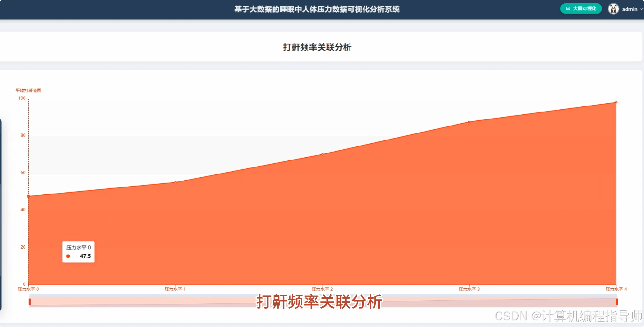Screen dimensions: 644x327
Task: Click the x-axis label 压力水平 2
Action: tap(322, 289)
